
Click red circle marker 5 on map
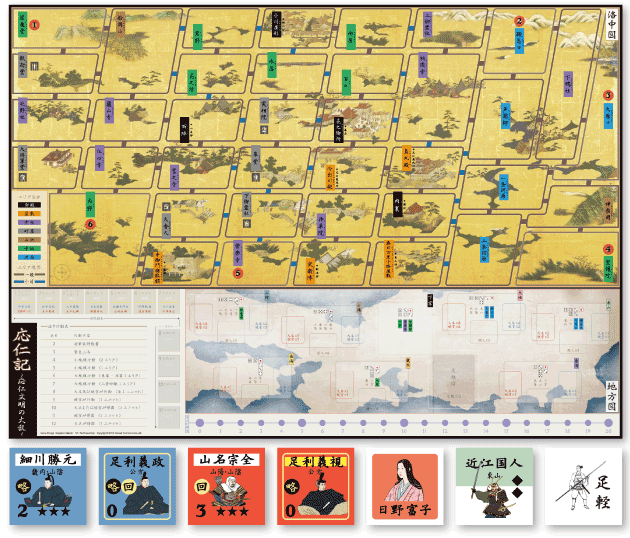pos(238,273)
